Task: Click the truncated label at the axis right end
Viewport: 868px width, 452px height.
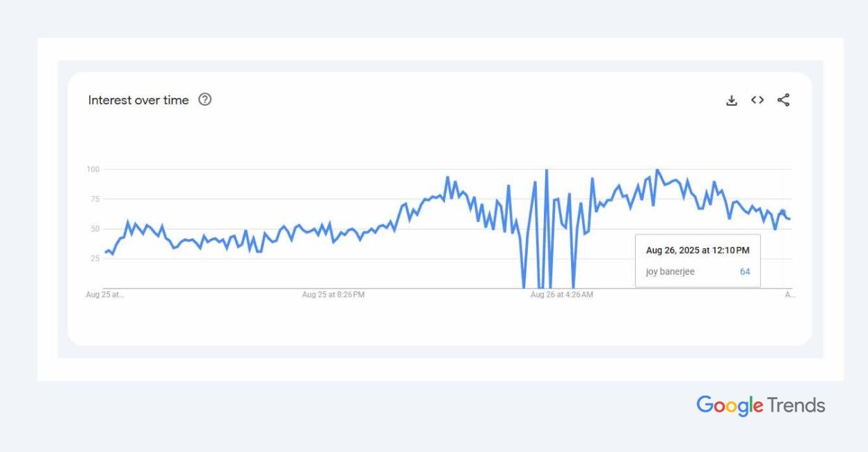Action: click(x=789, y=295)
